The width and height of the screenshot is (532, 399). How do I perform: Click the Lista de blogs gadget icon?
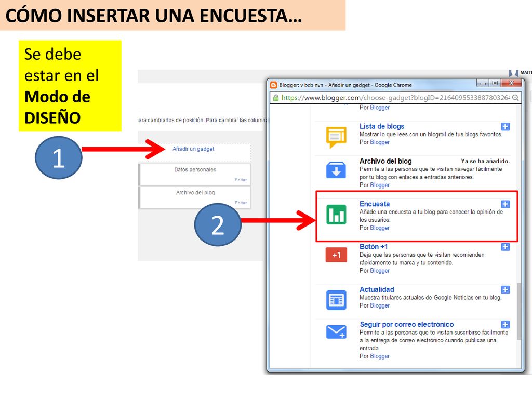pos(336,137)
